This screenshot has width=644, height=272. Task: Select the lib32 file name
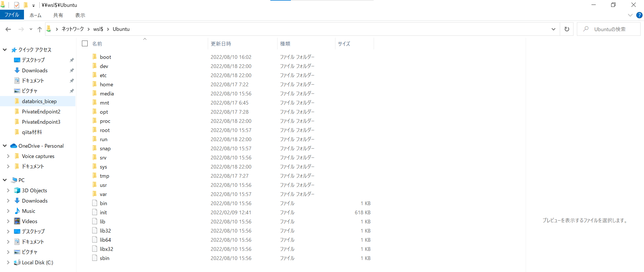pyautogui.click(x=105, y=231)
